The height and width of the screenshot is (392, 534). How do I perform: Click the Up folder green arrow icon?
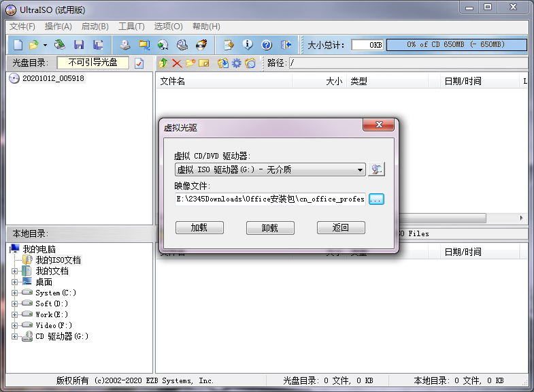pyautogui.click(x=163, y=63)
